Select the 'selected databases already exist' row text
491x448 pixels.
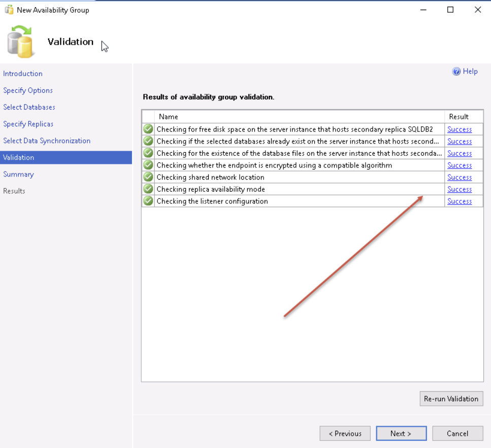[298, 141]
